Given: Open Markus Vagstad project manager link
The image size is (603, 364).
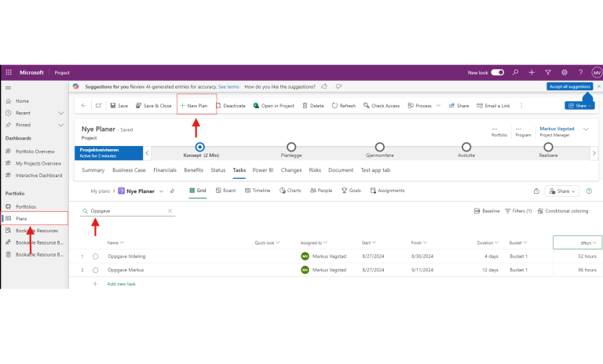Looking at the screenshot, I should 557,129.
